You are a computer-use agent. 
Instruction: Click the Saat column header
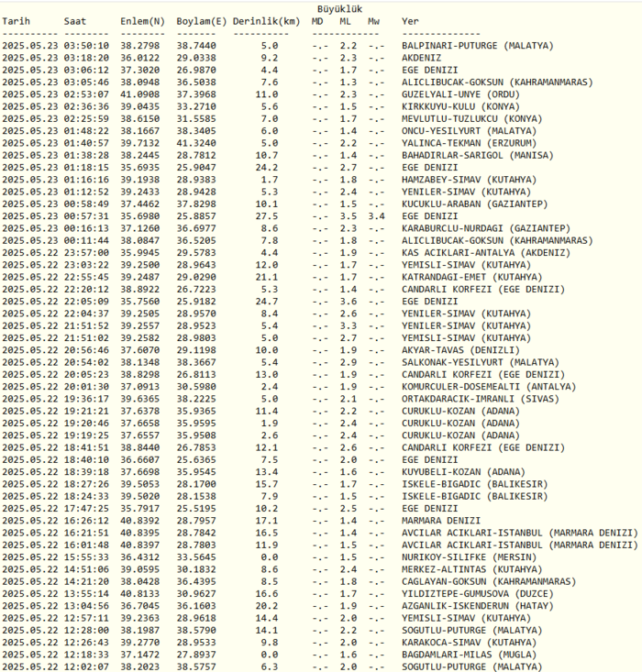point(75,21)
